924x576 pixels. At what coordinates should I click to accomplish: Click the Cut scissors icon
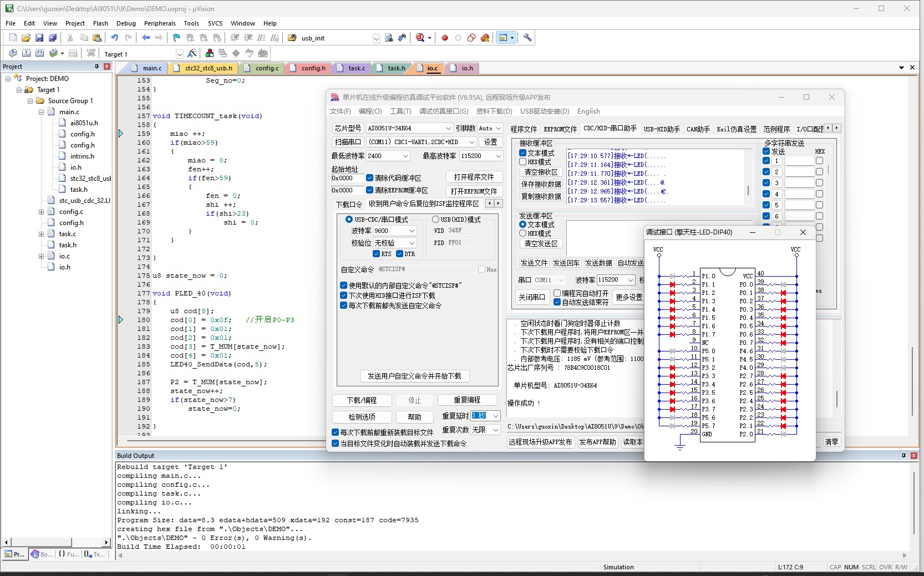tap(70, 38)
